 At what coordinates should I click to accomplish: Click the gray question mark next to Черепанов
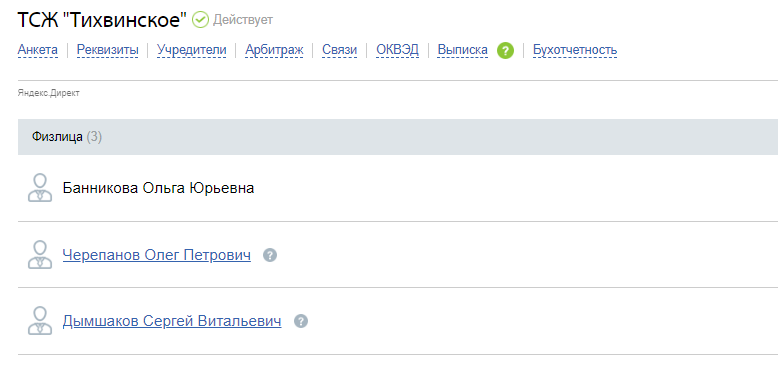point(270,255)
